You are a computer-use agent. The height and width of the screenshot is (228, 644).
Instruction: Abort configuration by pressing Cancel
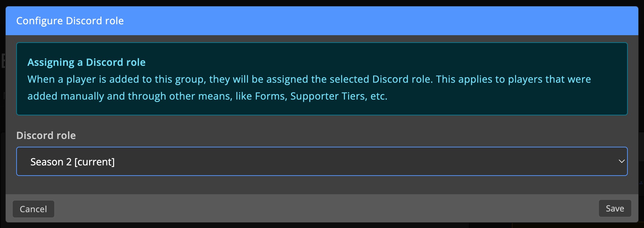(33, 209)
